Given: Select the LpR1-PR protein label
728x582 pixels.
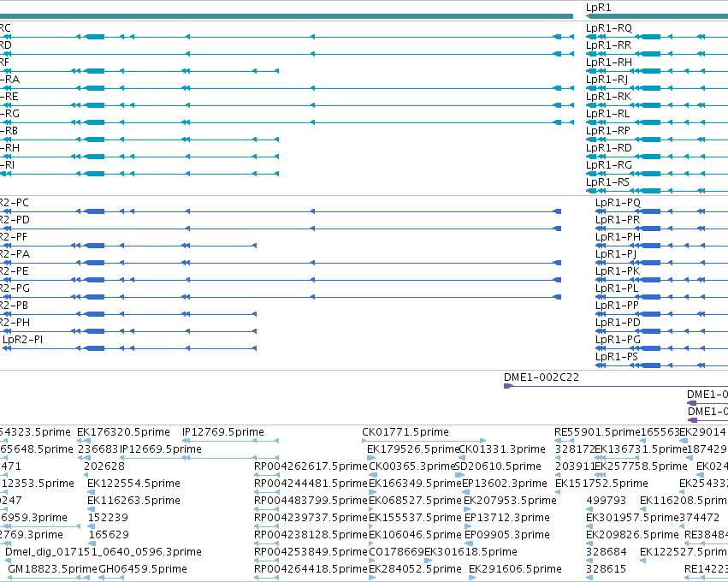Looking at the screenshot, I should (x=618, y=220).
